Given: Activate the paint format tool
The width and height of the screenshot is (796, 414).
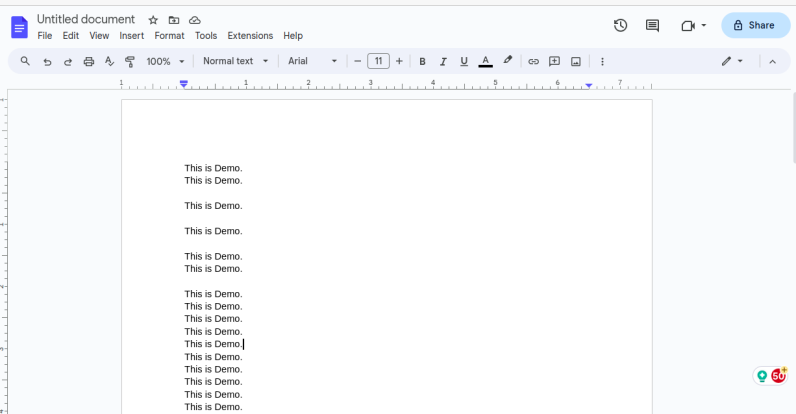Looking at the screenshot, I should (130, 62).
